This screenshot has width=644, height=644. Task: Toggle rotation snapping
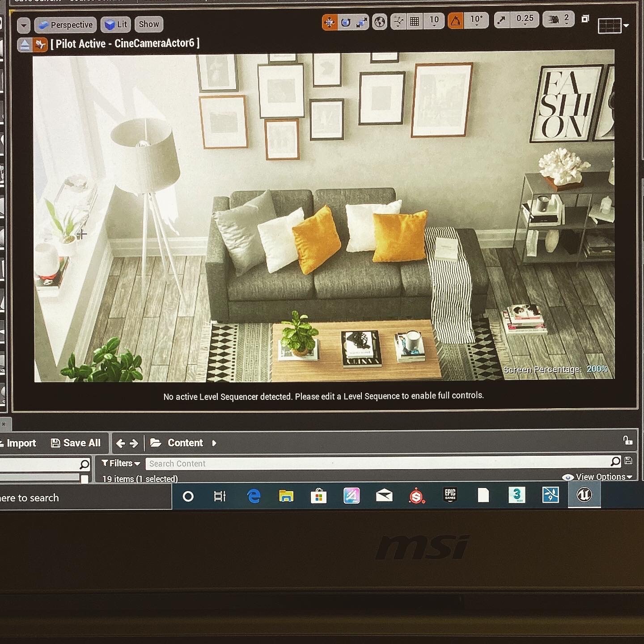(x=455, y=20)
